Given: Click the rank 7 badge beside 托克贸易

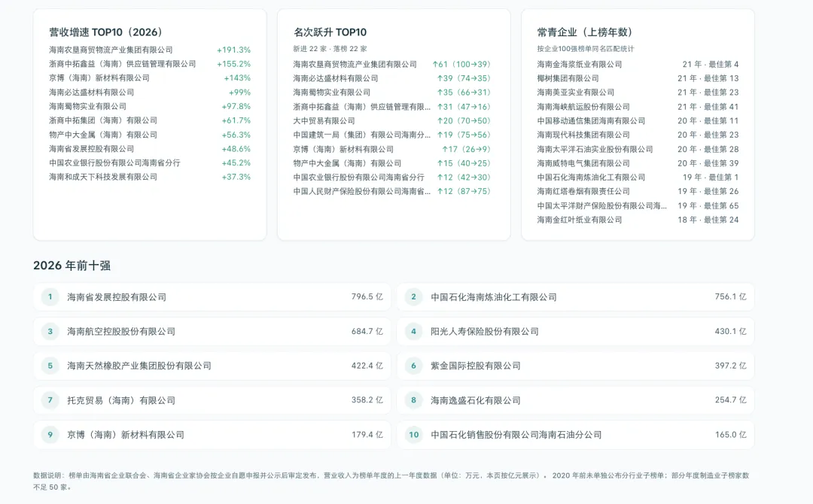Looking at the screenshot, I should pos(50,400).
